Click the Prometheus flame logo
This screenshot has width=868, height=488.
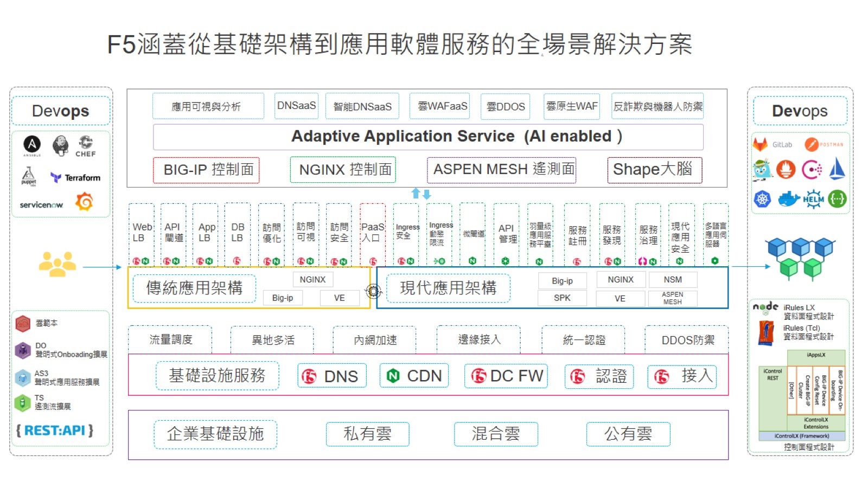click(x=786, y=170)
